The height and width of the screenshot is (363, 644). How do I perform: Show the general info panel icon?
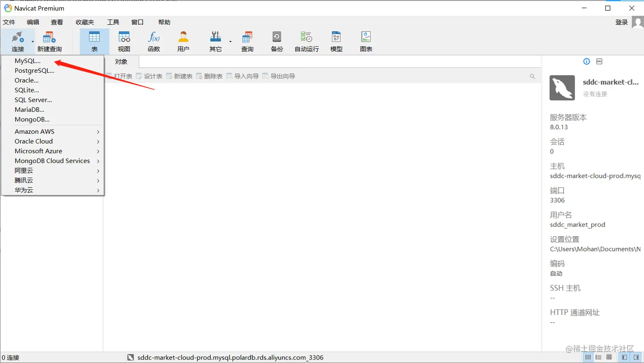click(x=586, y=61)
